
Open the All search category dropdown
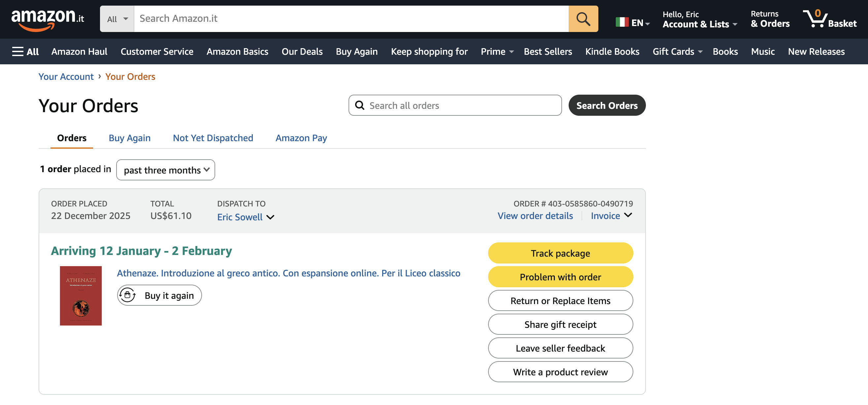117,19
